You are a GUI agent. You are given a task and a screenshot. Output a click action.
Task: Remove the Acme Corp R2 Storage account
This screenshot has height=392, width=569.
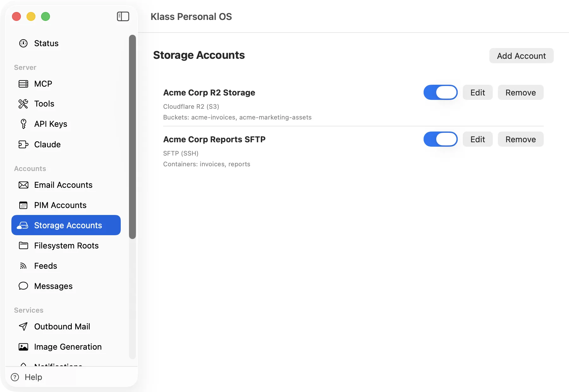tap(521, 92)
